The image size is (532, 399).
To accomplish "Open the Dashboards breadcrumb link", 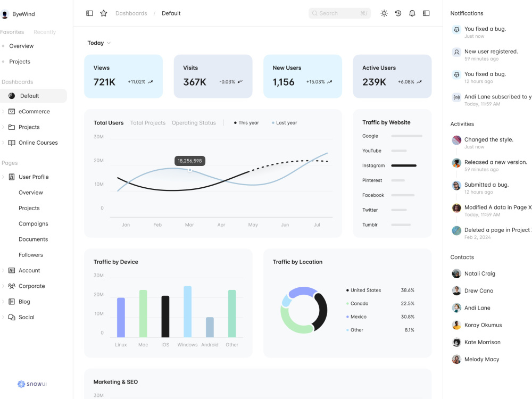I will pos(131,13).
